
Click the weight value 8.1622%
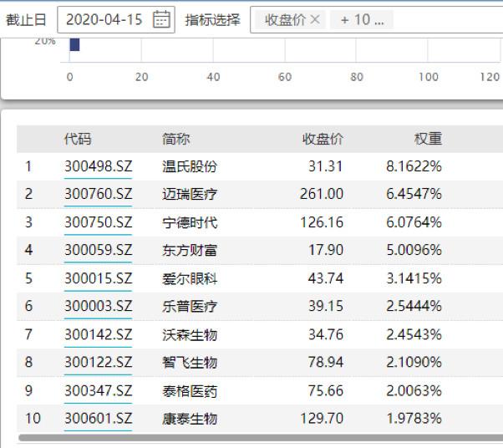[414, 166]
